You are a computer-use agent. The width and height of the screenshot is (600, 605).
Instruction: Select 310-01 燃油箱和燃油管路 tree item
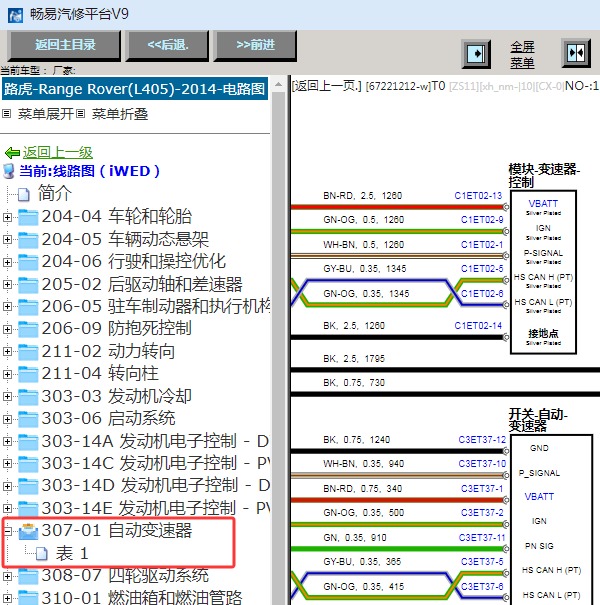tap(142, 598)
